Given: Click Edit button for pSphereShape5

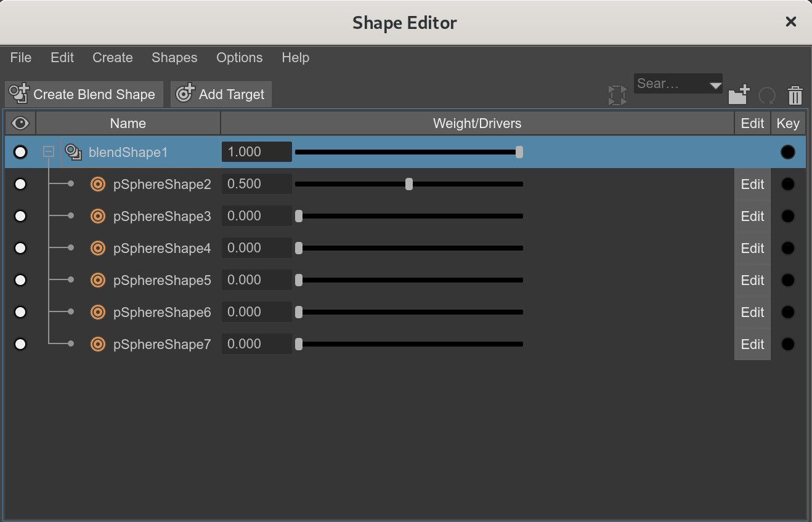Looking at the screenshot, I should pyautogui.click(x=752, y=280).
